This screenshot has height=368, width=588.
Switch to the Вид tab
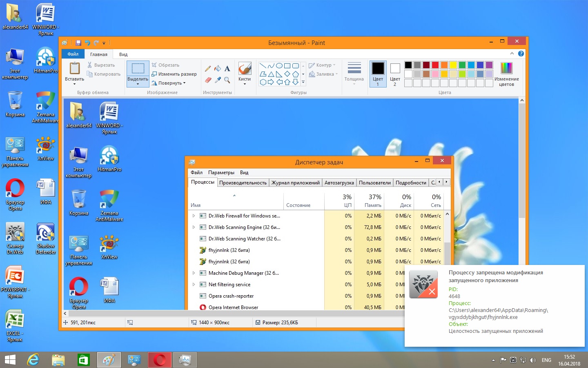[x=123, y=54]
